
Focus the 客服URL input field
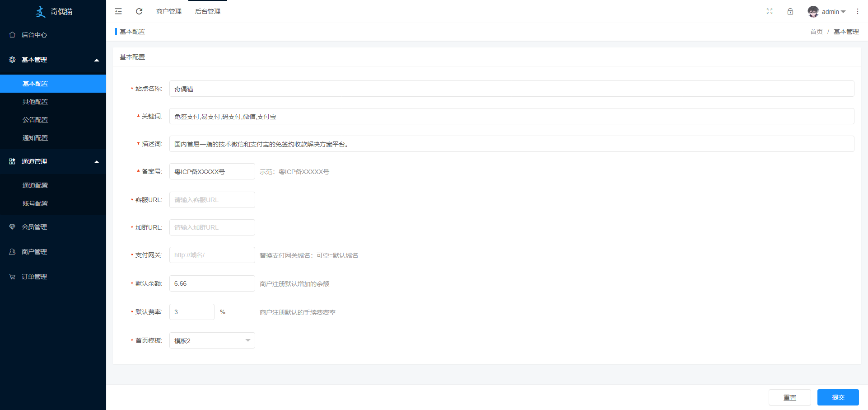click(212, 200)
